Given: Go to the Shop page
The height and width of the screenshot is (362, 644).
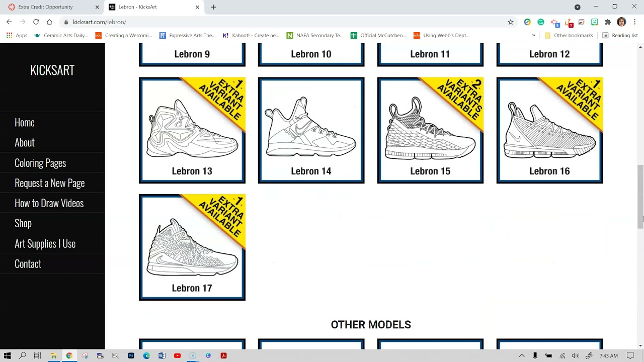Looking at the screenshot, I should coord(23,223).
